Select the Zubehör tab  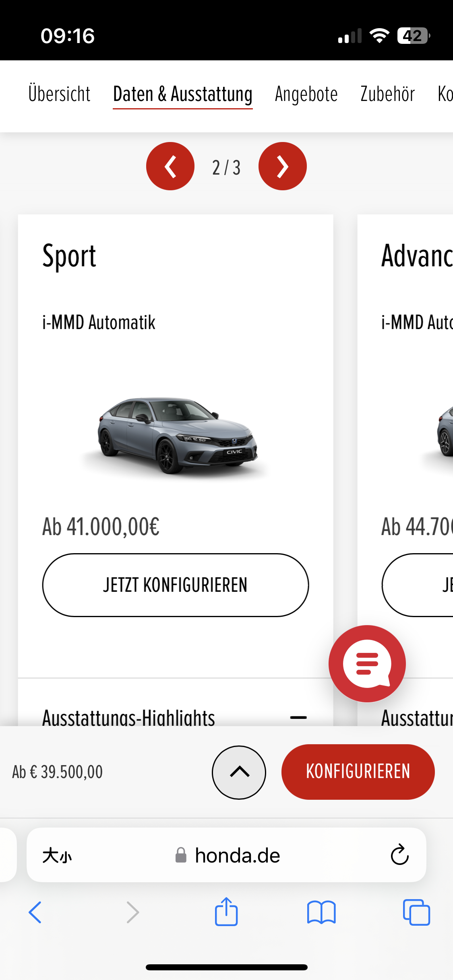pyautogui.click(x=387, y=95)
